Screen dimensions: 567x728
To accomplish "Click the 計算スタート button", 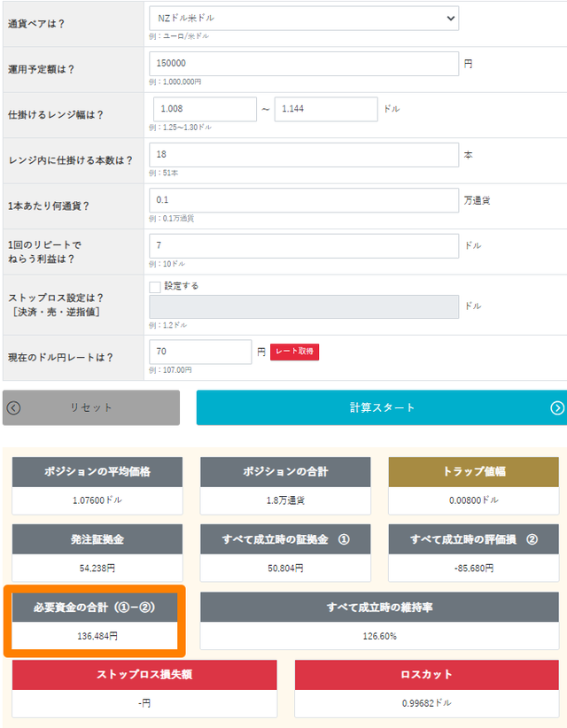I will [x=382, y=407].
